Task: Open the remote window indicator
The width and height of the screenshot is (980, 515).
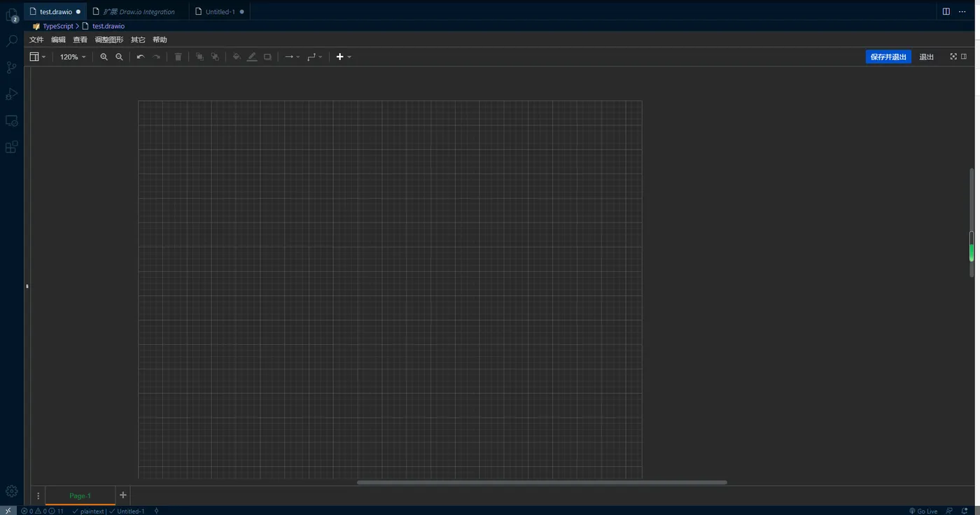Action: 8,510
